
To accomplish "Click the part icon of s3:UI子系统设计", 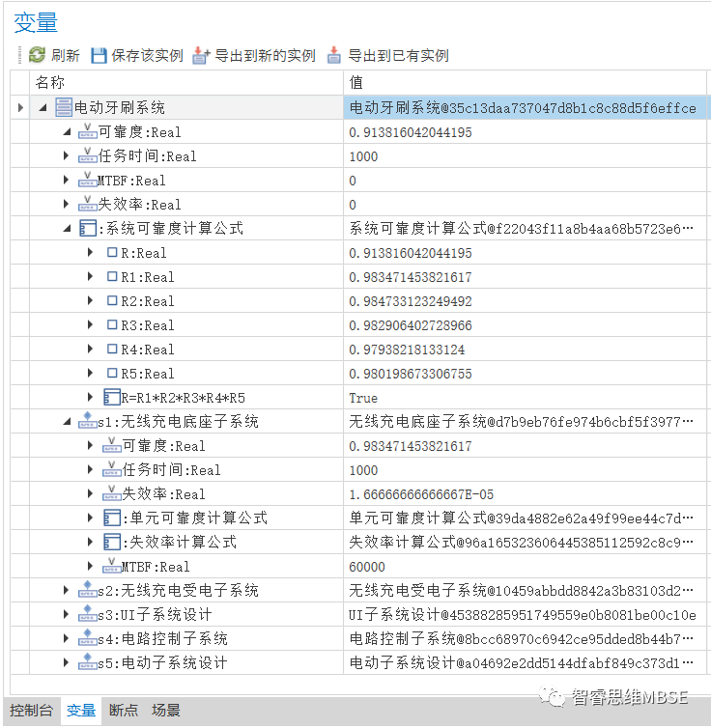I will point(87,614).
